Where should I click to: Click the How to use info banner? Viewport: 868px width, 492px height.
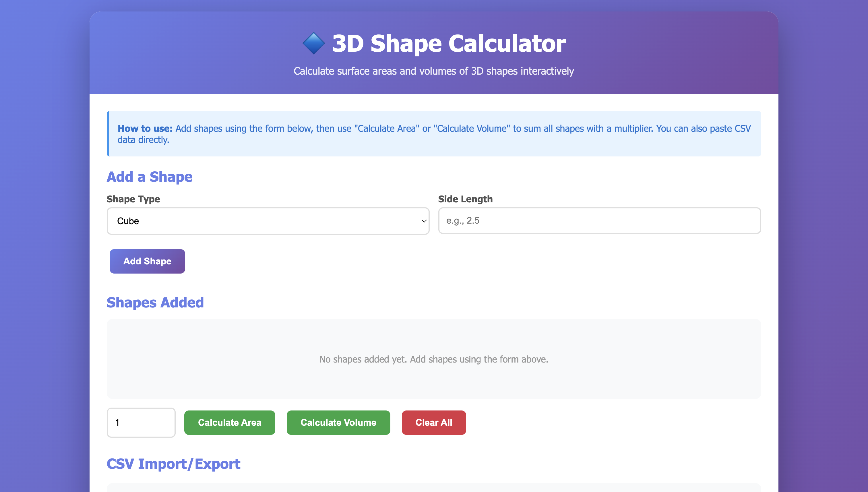point(434,134)
